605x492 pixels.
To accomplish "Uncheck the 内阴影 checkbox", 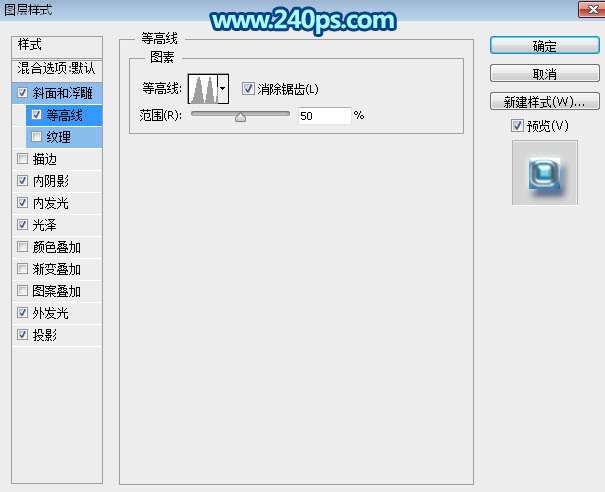I will 22,181.
